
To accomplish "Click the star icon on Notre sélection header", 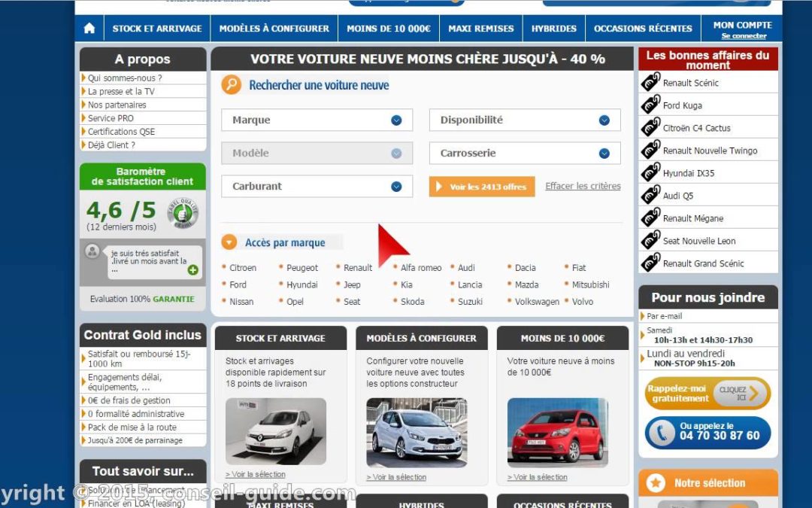I will [x=656, y=482].
